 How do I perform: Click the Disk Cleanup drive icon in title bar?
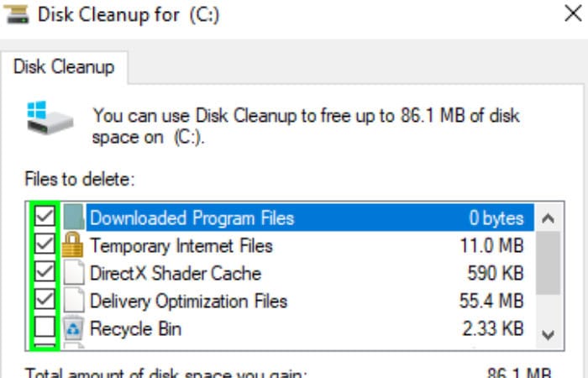pyautogui.click(x=16, y=14)
